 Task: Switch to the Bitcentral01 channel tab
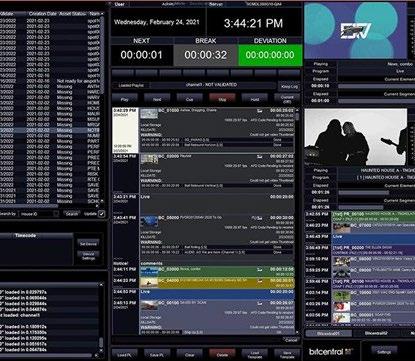[x=328, y=333]
